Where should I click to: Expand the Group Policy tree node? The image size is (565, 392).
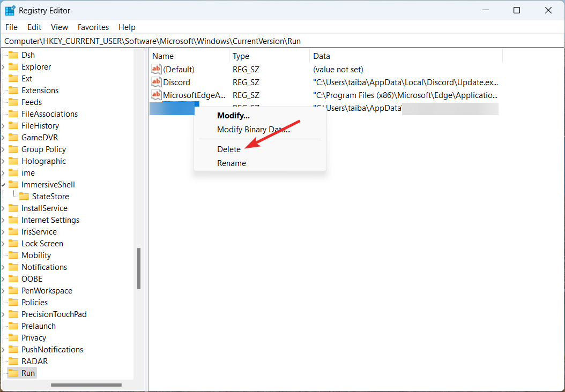(4, 149)
